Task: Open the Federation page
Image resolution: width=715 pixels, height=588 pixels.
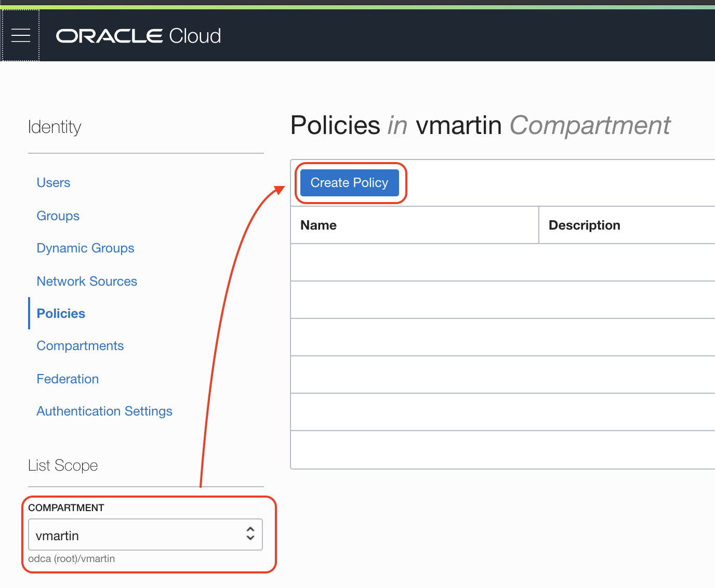Action: pos(68,379)
